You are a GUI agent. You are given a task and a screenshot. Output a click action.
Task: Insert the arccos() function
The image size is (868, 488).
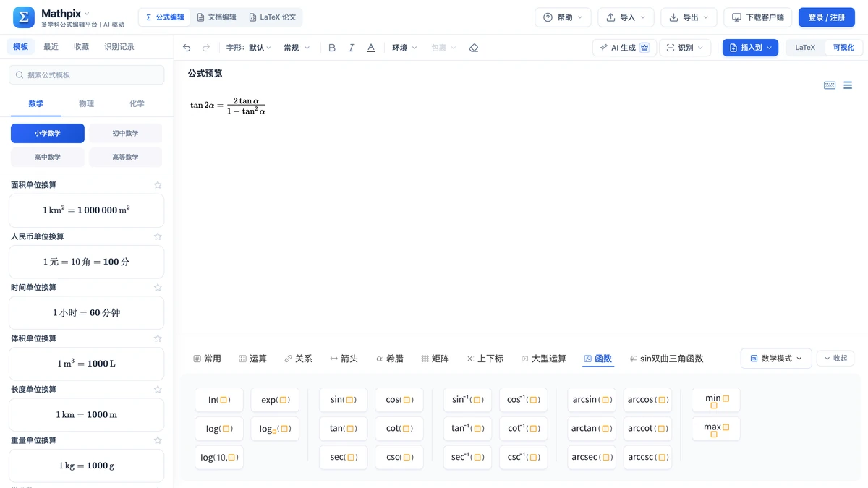pyautogui.click(x=647, y=400)
